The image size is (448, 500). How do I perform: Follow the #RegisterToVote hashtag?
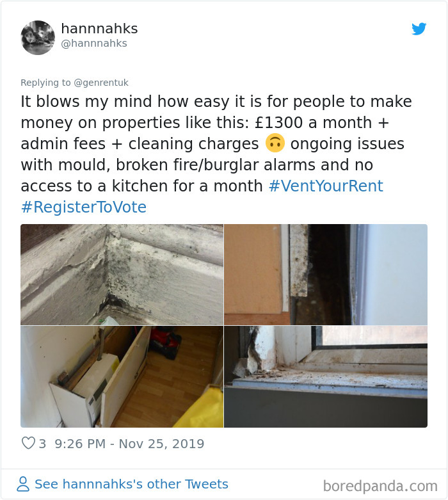84,207
